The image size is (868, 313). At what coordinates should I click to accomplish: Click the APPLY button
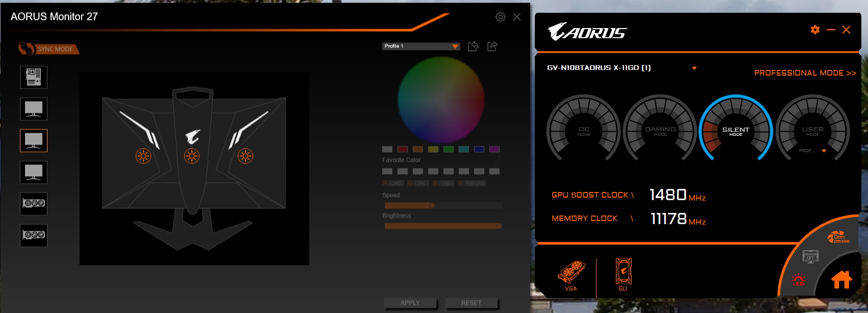(x=410, y=303)
